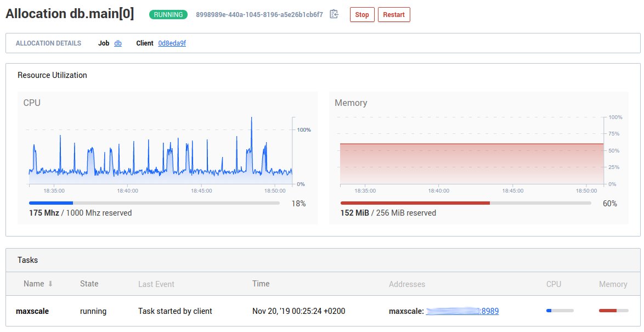Click the RUNNING status badge
644x332 pixels.
[x=168, y=15]
